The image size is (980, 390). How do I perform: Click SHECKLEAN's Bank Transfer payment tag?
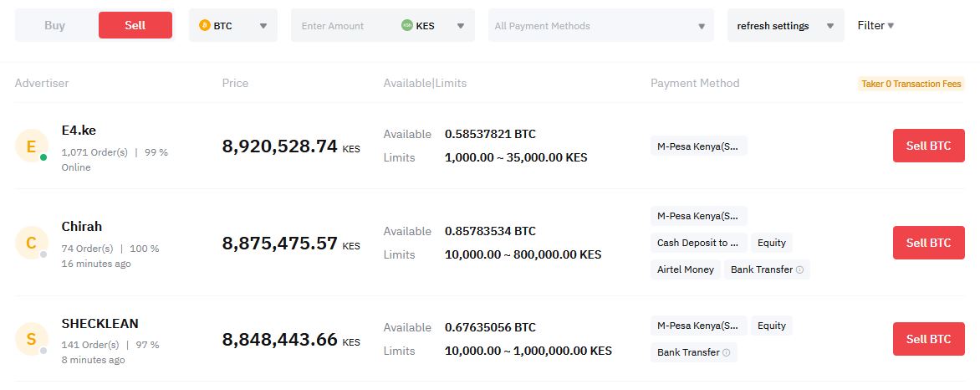(x=694, y=352)
